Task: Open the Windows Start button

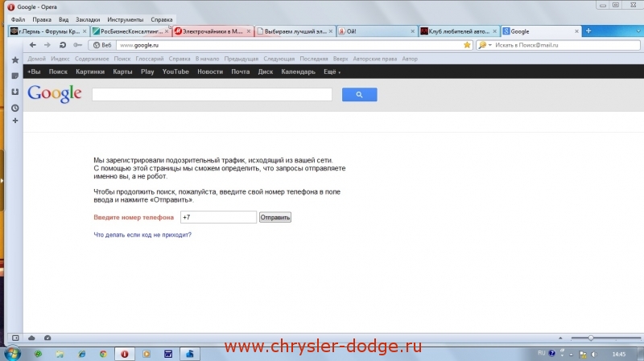Action: pos(11,354)
